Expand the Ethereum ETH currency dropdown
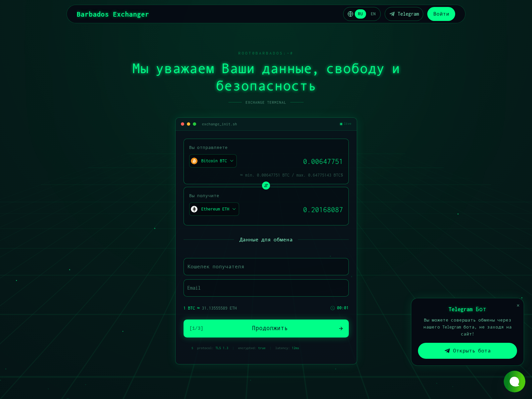Image resolution: width=532 pixels, height=399 pixels. click(214, 209)
